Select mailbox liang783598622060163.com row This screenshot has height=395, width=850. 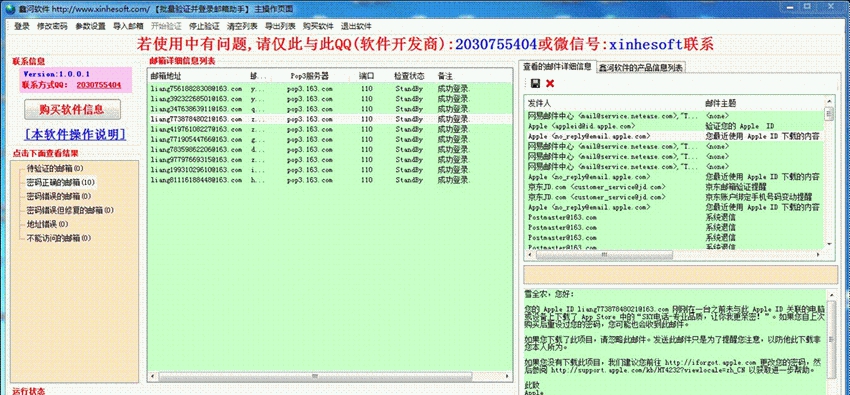point(330,149)
